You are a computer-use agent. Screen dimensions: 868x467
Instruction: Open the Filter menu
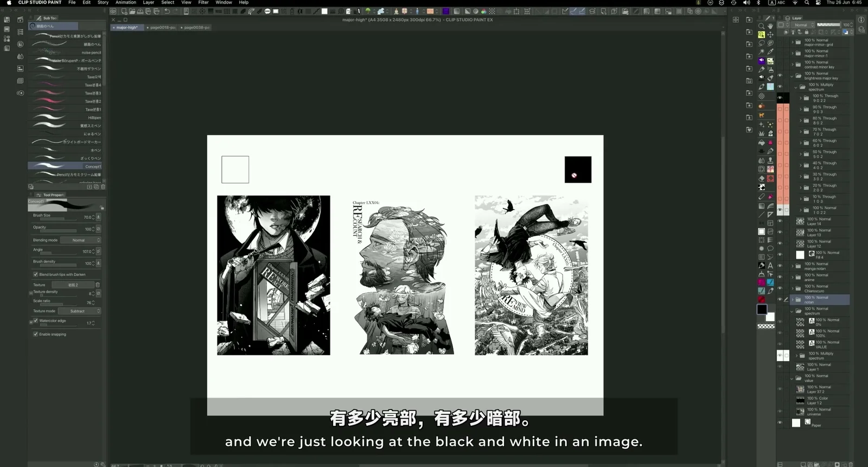[x=203, y=3]
